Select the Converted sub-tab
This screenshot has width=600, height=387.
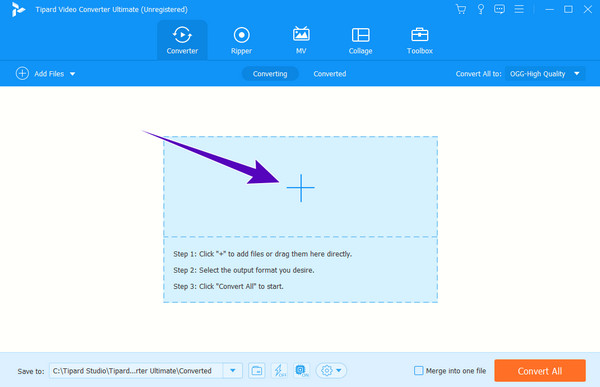tap(330, 74)
